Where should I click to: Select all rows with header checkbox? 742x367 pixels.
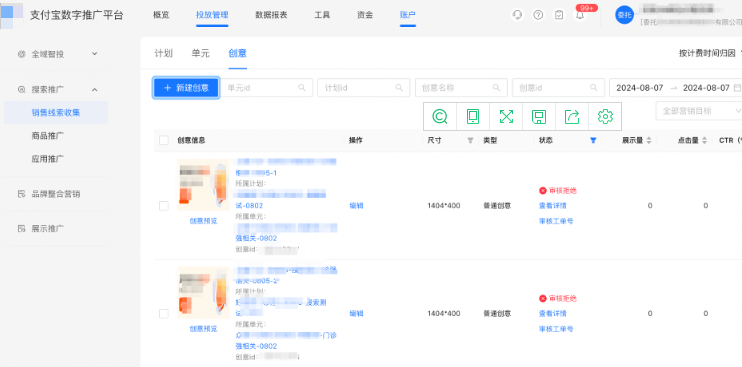point(164,140)
